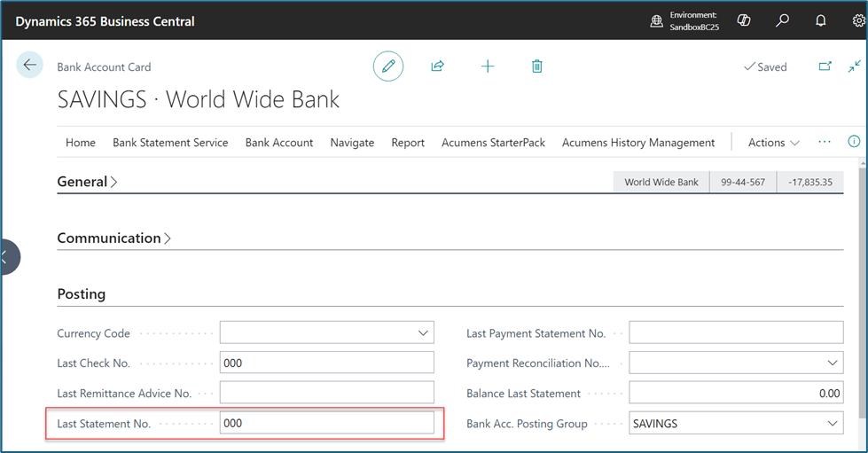868x453 pixels.
Task: Expand the Communication section
Action: click(113, 238)
